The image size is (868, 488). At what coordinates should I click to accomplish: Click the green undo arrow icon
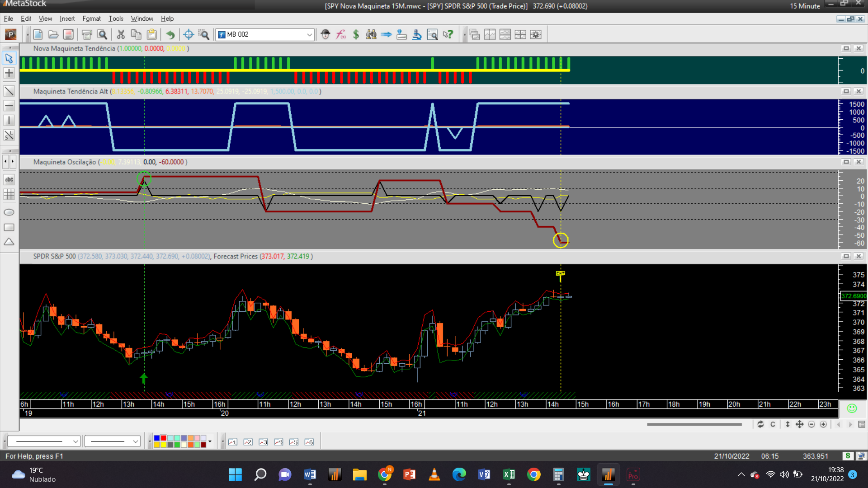[170, 34]
